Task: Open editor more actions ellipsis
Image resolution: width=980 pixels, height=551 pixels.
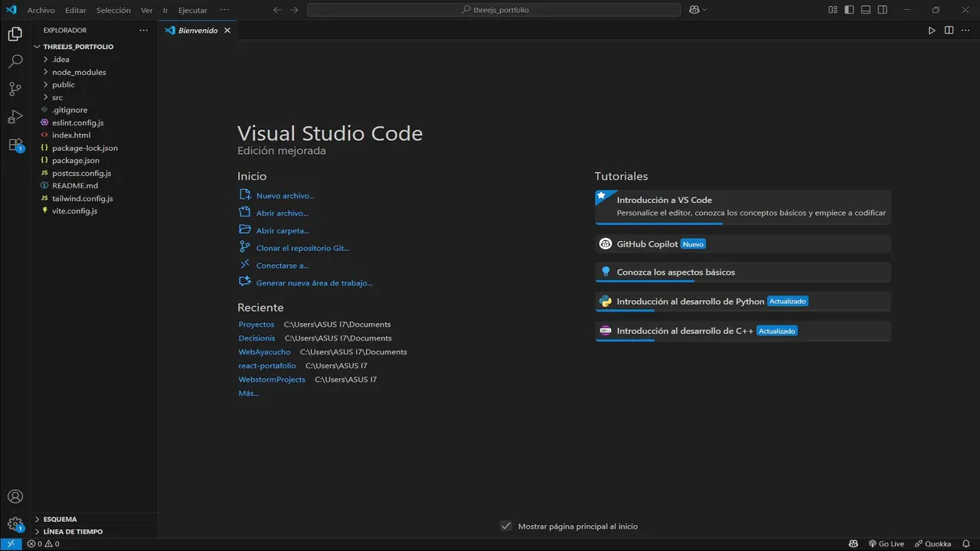Action: [965, 31]
